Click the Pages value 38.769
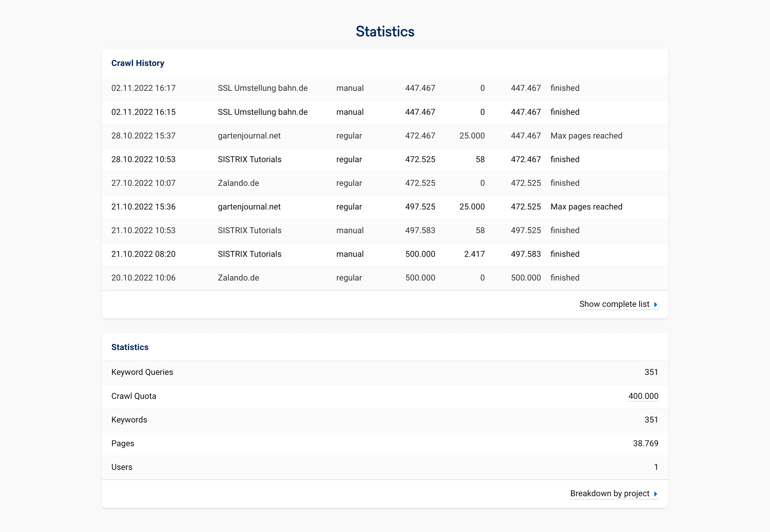 click(646, 443)
